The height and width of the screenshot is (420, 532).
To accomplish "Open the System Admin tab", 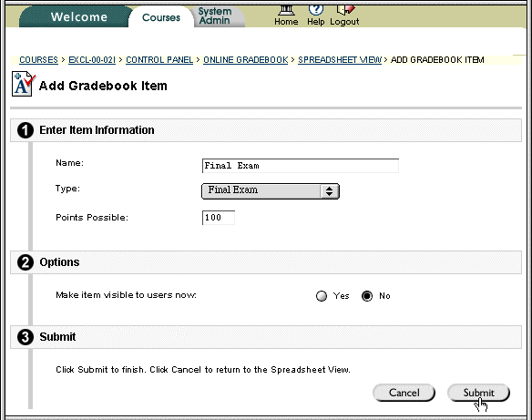I will [x=215, y=16].
